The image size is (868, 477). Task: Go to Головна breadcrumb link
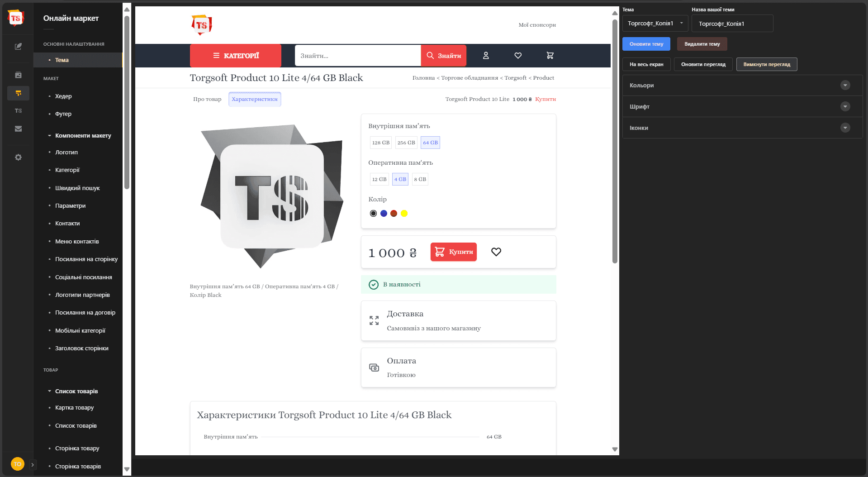[423, 78]
